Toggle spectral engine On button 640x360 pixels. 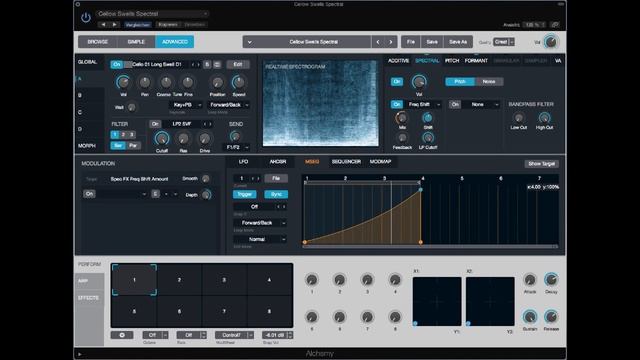pyautogui.click(x=397, y=82)
